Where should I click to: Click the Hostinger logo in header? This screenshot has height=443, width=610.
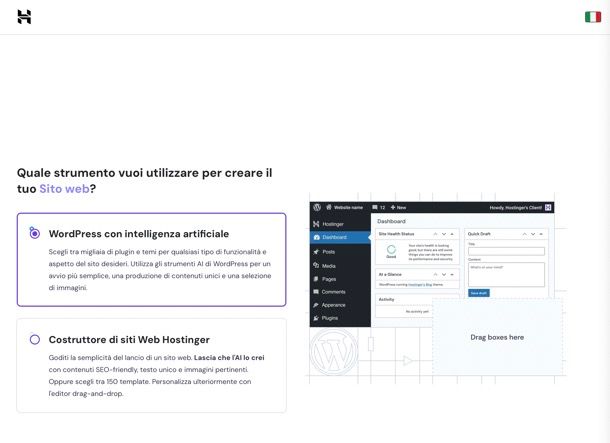(24, 17)
